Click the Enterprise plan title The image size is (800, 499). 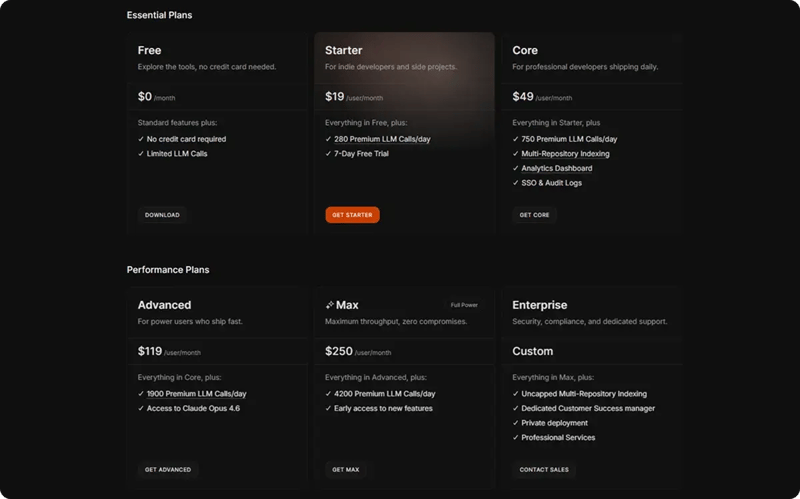coord(540,305)
